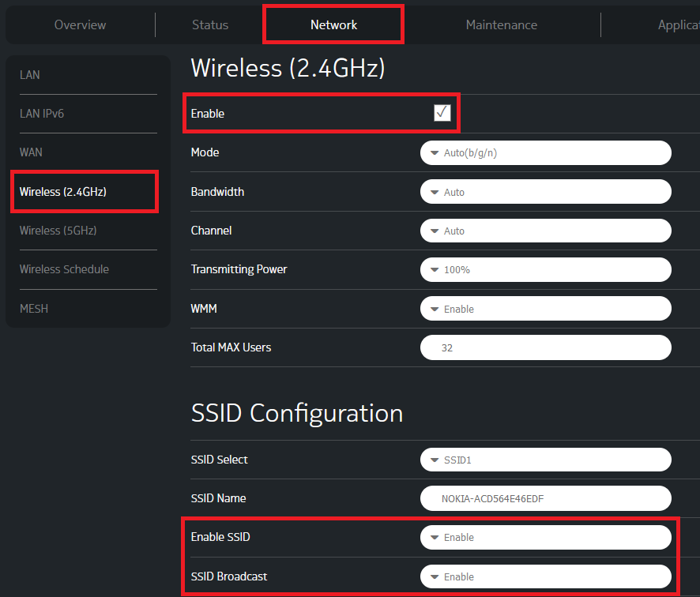Open the Transmitting Power dropdown at 100%
The image size is (700, 597).
tap(545, 269)
